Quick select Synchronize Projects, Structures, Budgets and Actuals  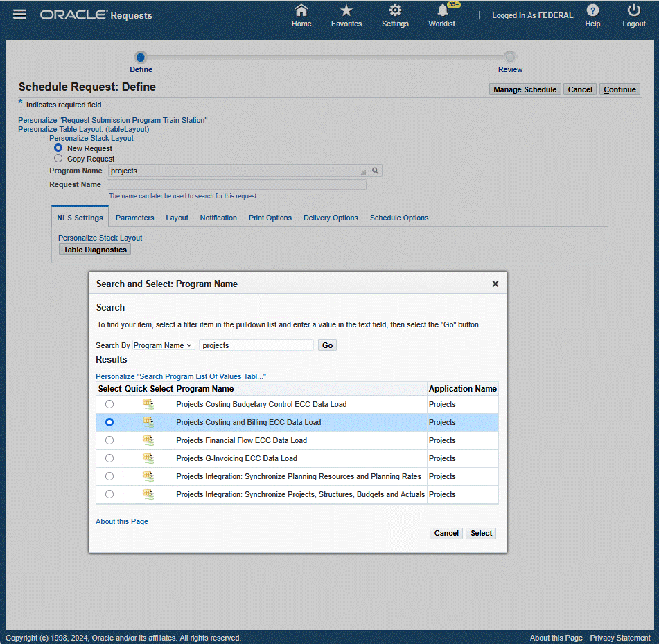pyautogui.click(x=148, y=494)
